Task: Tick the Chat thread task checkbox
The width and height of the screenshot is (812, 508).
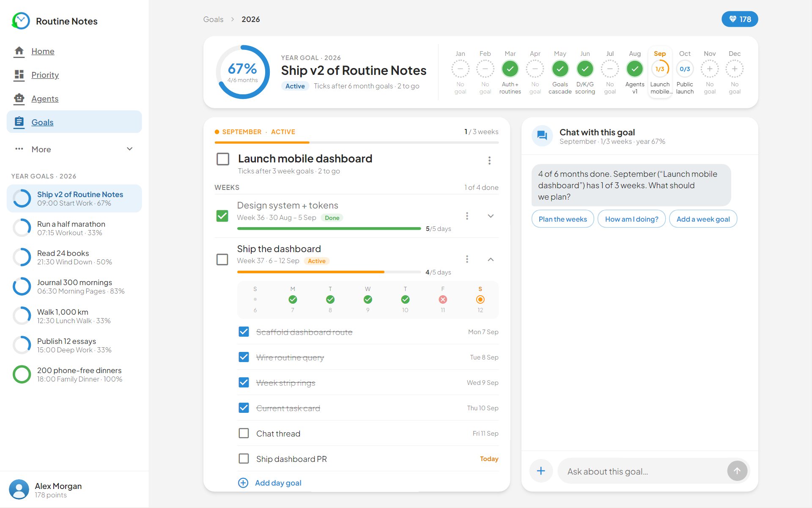Action: [244, 433]
